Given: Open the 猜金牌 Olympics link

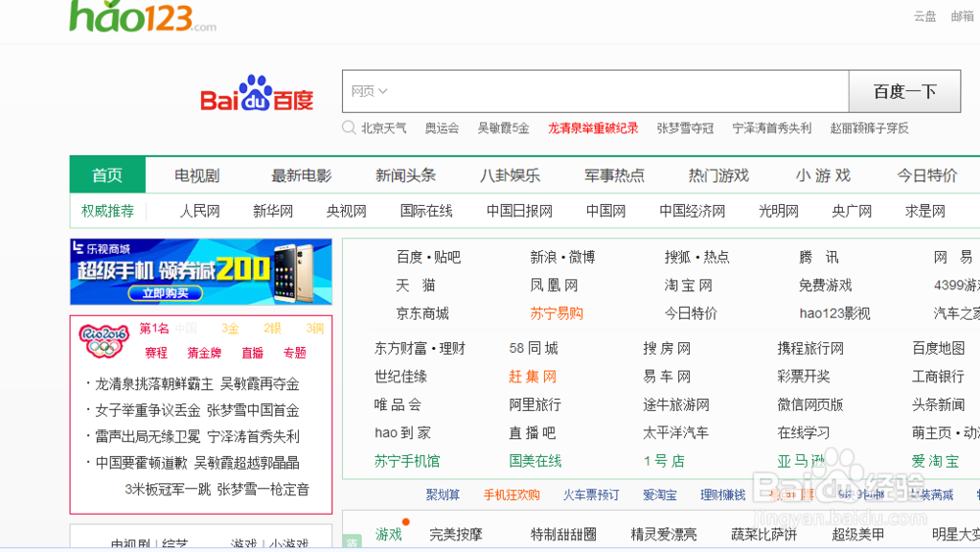Looking at the screenshot, I should coord(205,353).
